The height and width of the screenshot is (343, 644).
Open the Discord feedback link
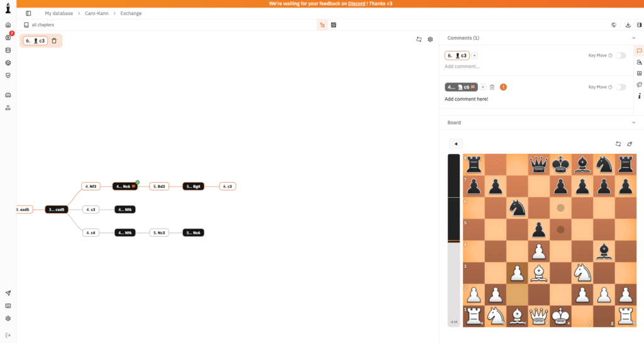click(x=357, y=4)
